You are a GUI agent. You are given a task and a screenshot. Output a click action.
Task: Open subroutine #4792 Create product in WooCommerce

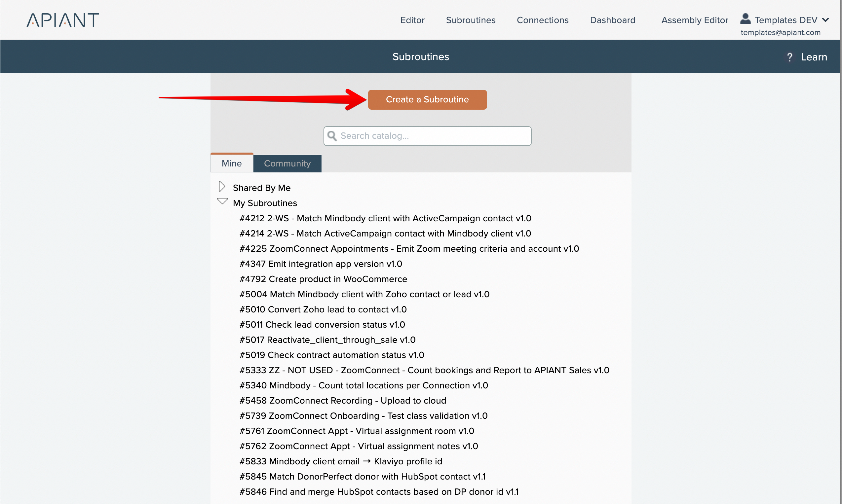pyautogui.click(x=323, y=279)
